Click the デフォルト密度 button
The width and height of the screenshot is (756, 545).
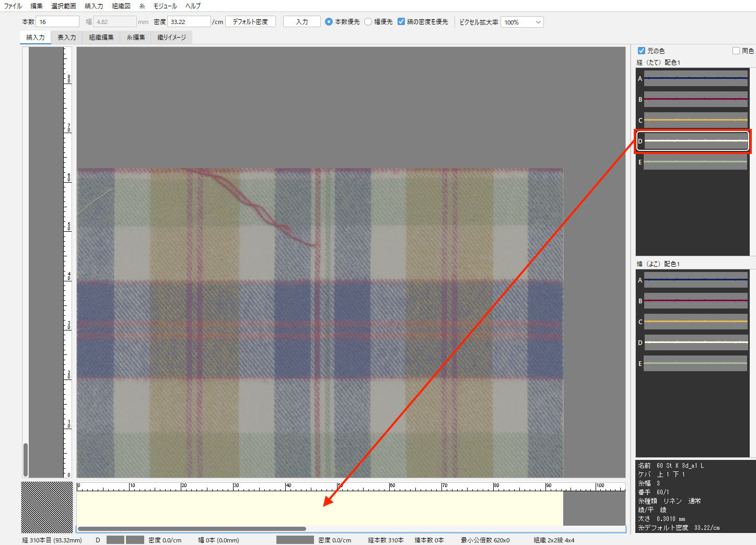coord(250,22)
